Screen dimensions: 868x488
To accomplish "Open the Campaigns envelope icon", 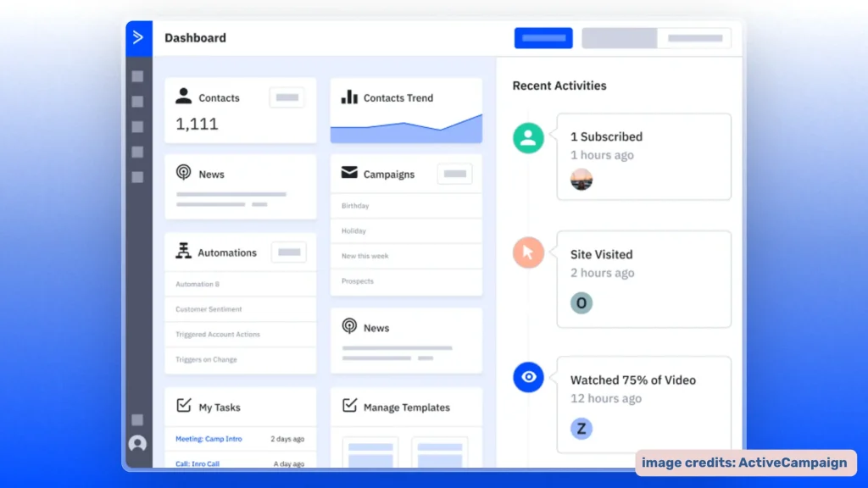I will tap(350, 174).
